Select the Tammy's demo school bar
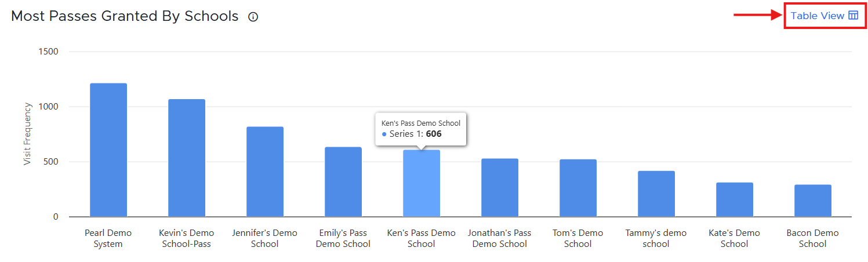Image resolution: width=868 pixels, height=262 pixels. [x=656, y=194]
